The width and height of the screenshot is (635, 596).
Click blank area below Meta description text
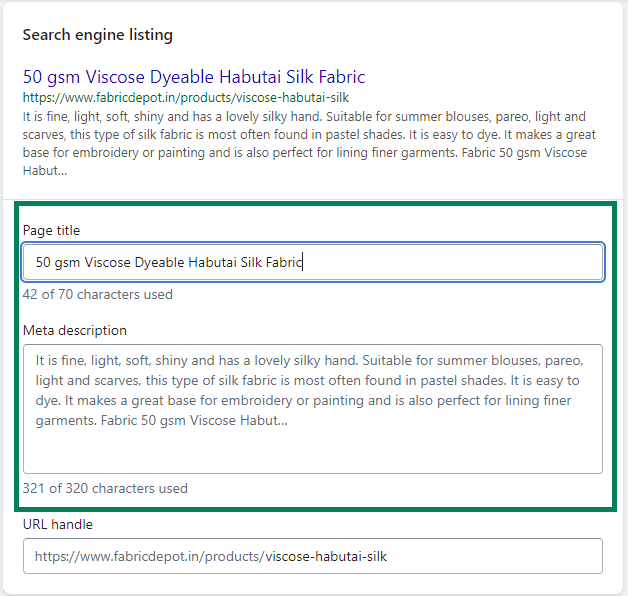[x=313, y=451]
